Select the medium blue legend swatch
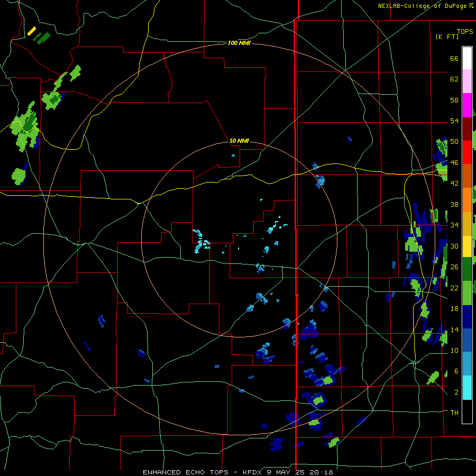The image size is (476, 476). [x=467, y=340]
